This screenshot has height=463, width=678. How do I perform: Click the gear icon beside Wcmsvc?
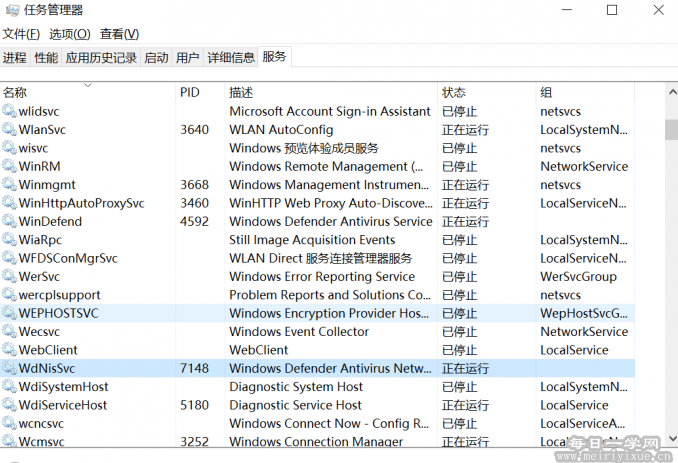pyautogui.click(x=9, y=441)
